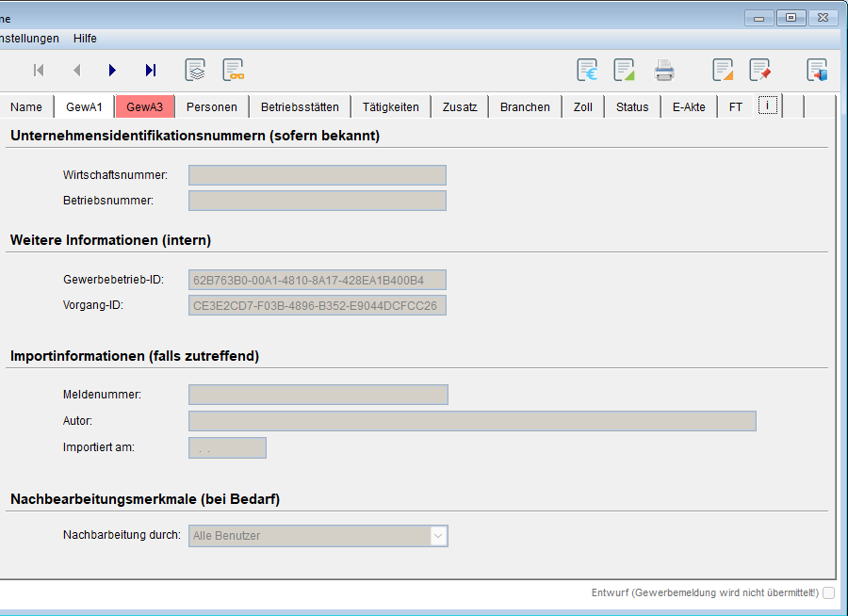Expand the Nachbearbeitung durch dropdown
This screenshot has width=848, height=616.
point(438,536)
